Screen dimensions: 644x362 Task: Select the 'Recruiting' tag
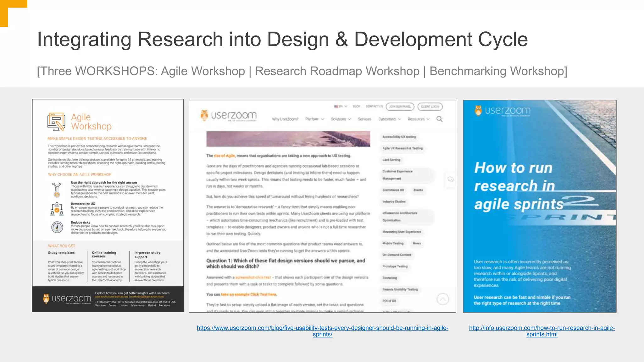[x=390, y=278]
